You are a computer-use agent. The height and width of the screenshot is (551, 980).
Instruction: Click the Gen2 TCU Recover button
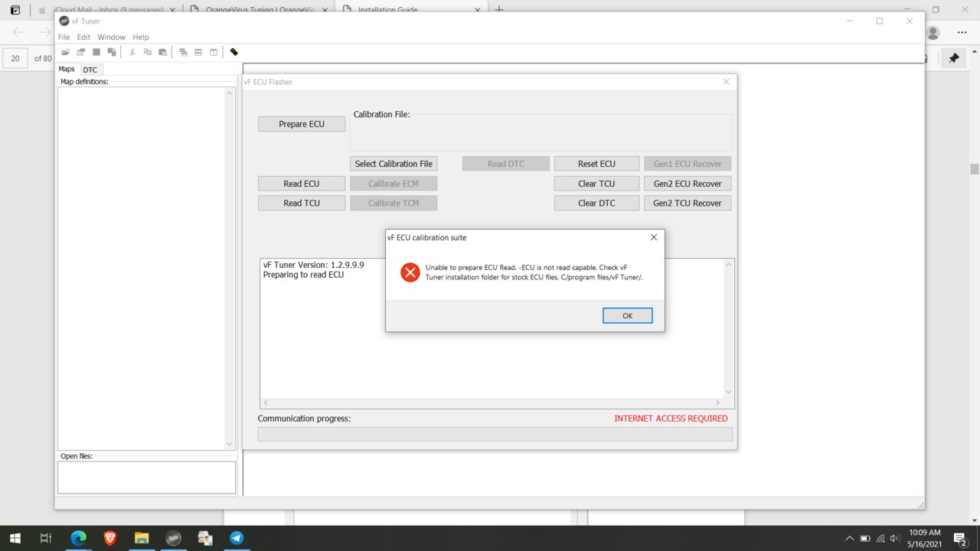coord(688,203)
